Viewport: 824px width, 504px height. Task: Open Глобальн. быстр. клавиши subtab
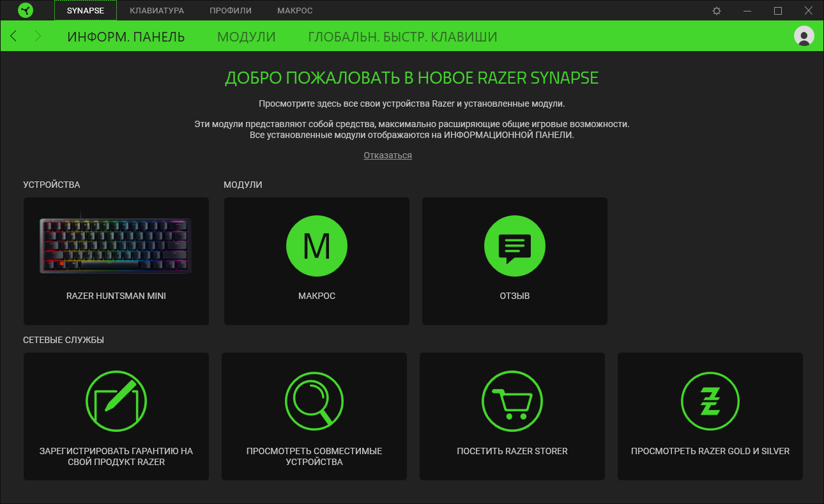402,37
